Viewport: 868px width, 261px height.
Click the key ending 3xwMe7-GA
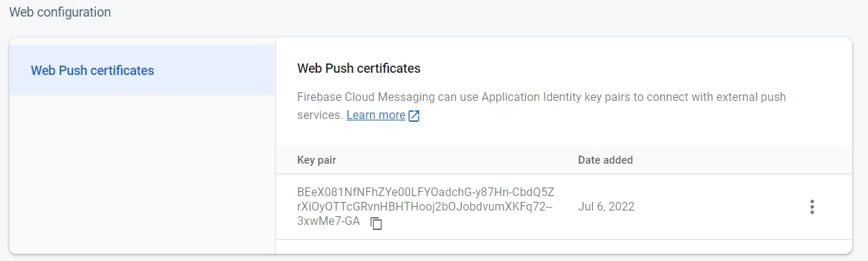[x=328, y=221]
